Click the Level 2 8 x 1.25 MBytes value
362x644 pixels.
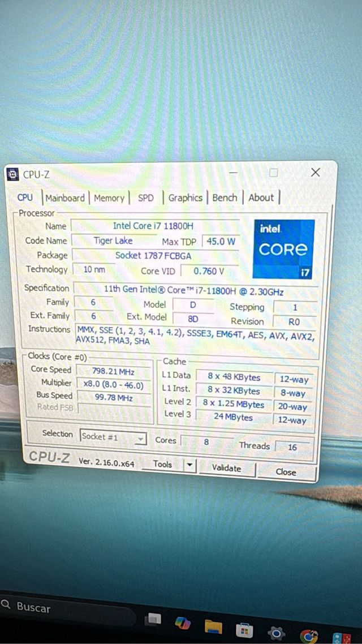pyautogui.click(x=234, y=403)
